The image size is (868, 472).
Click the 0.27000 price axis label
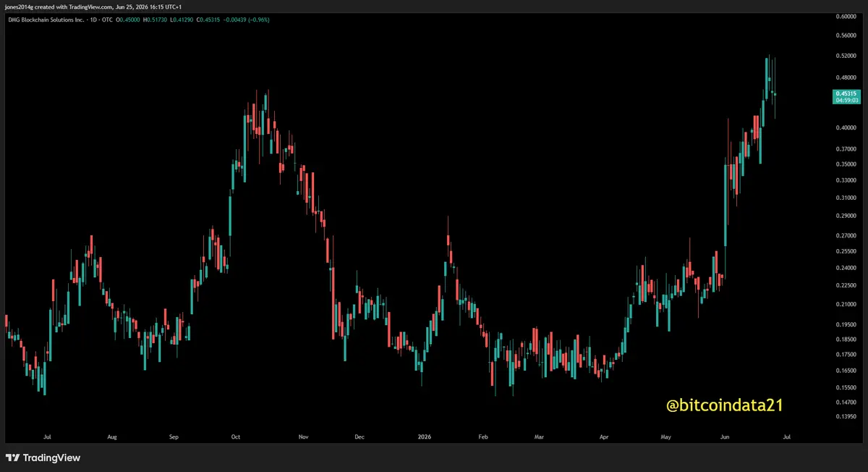(846, 236)
